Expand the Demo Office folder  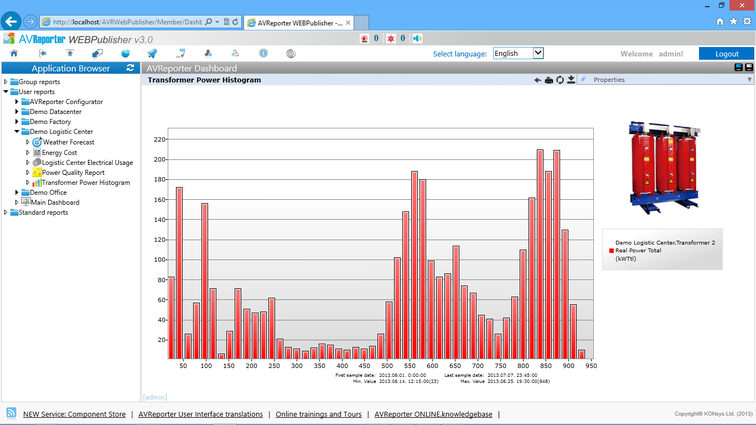click(x=17, y=192)
